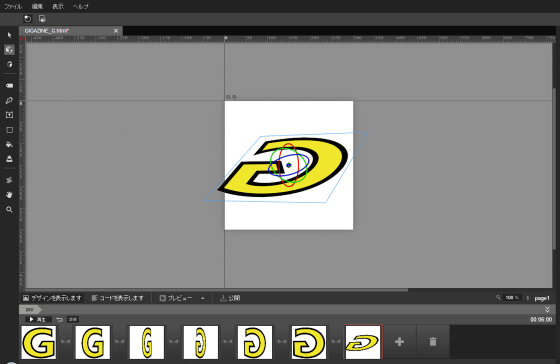This screenshot has width=560, height=364.
Task: Select the Text tool
Action: coord(9,115)
